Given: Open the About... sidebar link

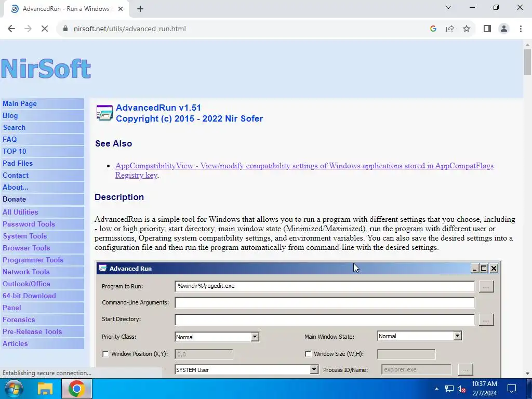Looking at the screenshot, I should pos(16,187).
